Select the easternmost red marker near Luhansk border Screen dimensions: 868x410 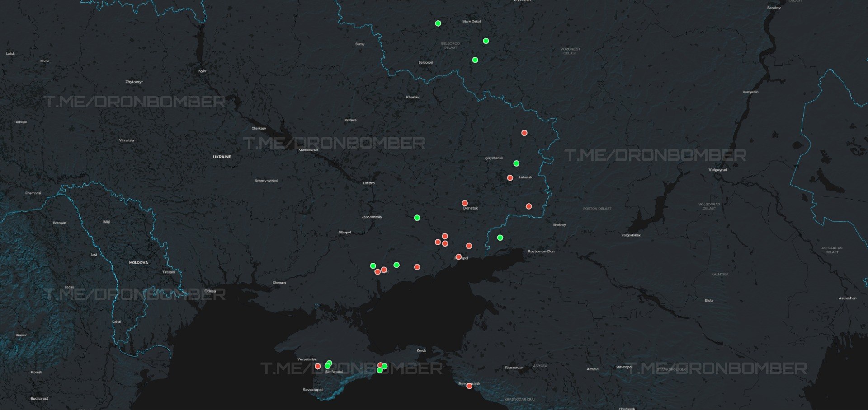[529, 206]
